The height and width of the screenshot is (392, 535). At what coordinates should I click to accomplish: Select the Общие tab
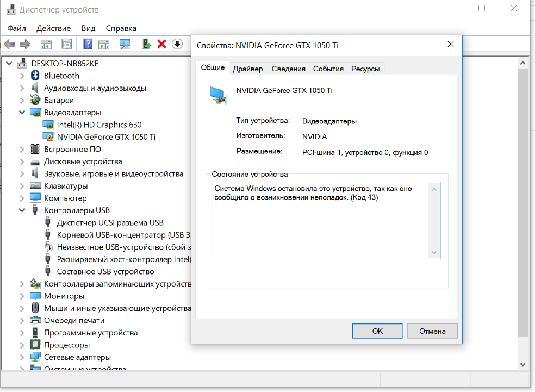[x=213, y=67]
